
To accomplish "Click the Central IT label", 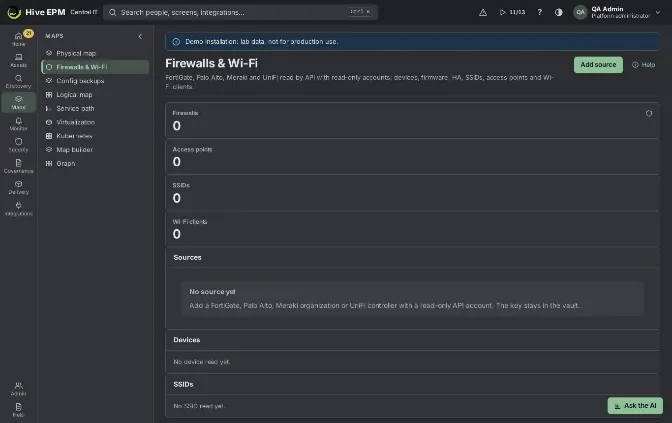I will click(84, 12).
